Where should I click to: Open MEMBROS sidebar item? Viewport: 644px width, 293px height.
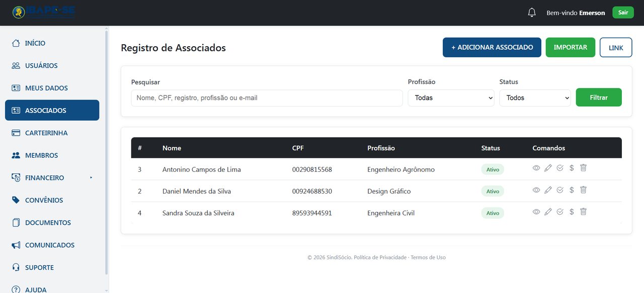[x=52, y=155]
